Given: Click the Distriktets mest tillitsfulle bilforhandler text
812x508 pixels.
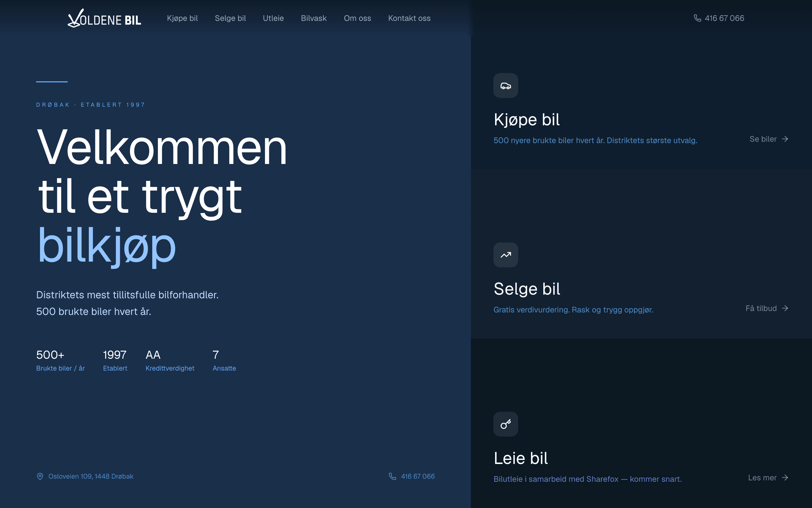Looking at the screenshot, I should [x=127, y=295].
